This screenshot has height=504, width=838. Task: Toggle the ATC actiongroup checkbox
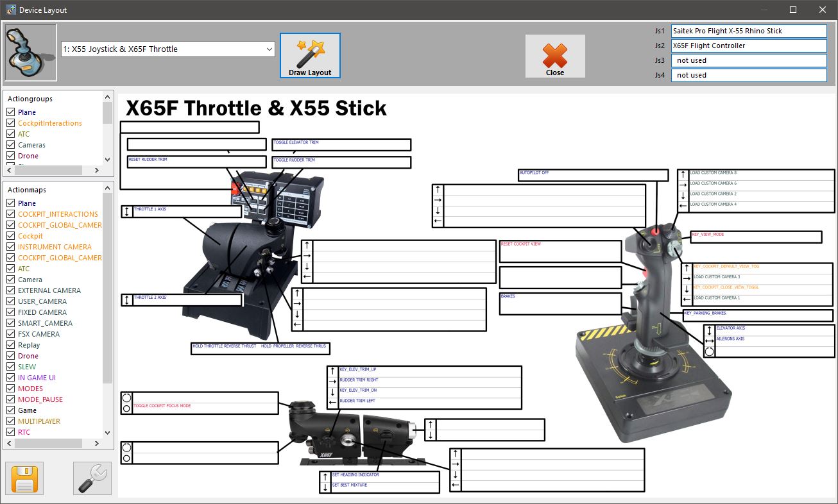(x=11, y=134)
